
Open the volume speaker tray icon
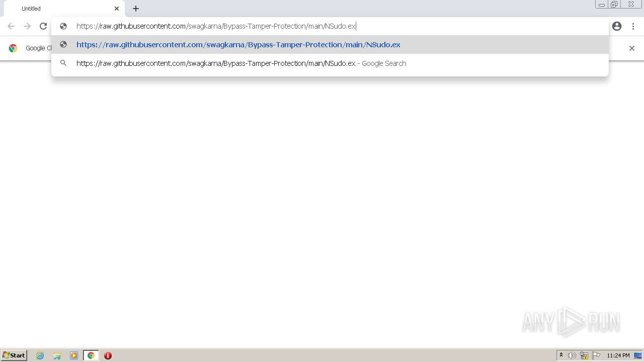point(572,355)
